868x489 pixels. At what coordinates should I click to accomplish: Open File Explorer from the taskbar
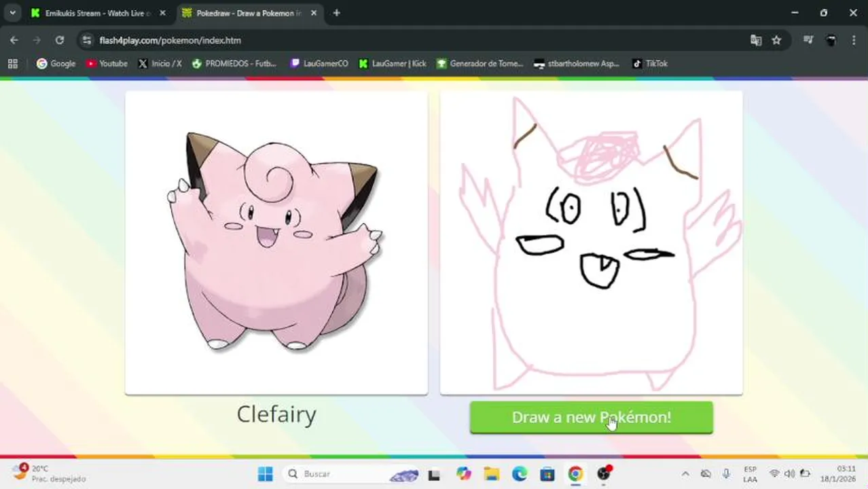491,473
